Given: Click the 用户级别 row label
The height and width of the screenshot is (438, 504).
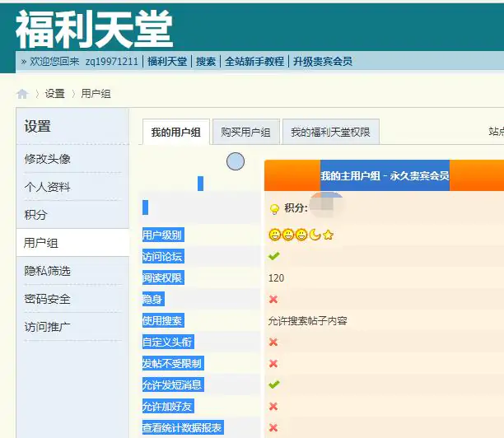Looking at the screenshot, I should [x=162, y=235].
